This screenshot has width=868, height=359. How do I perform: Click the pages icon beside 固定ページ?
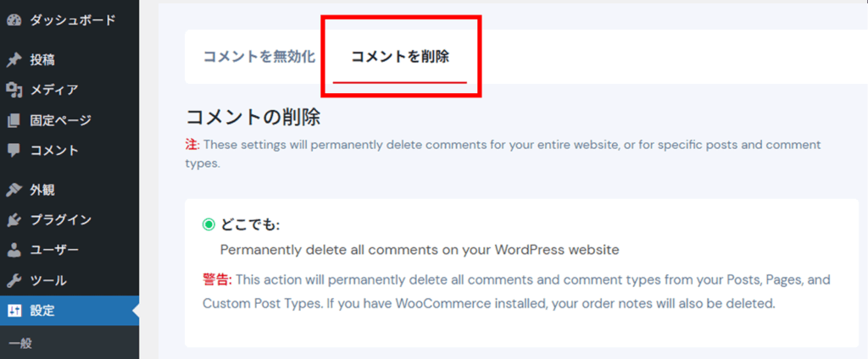(x=14, y=120)
